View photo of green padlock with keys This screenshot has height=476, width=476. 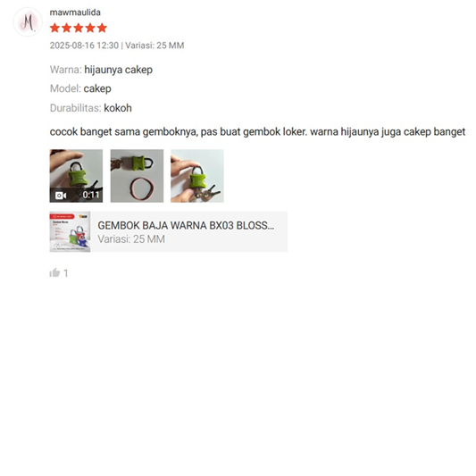pyautogui.click(x=197, y=176)
